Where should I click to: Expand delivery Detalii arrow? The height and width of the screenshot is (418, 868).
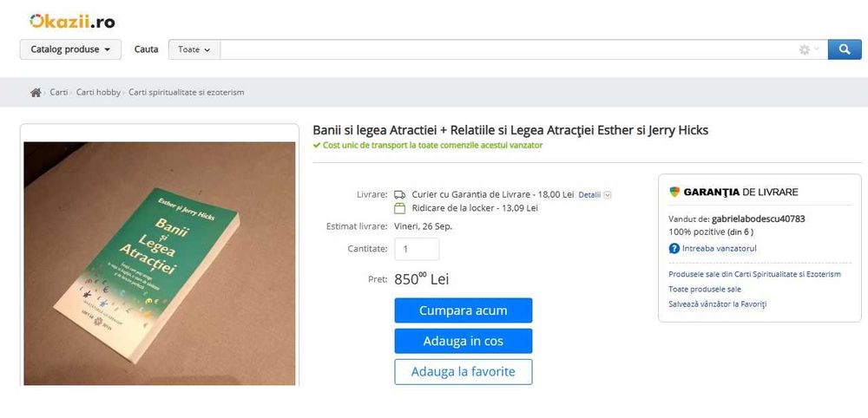tap(608, 194)
